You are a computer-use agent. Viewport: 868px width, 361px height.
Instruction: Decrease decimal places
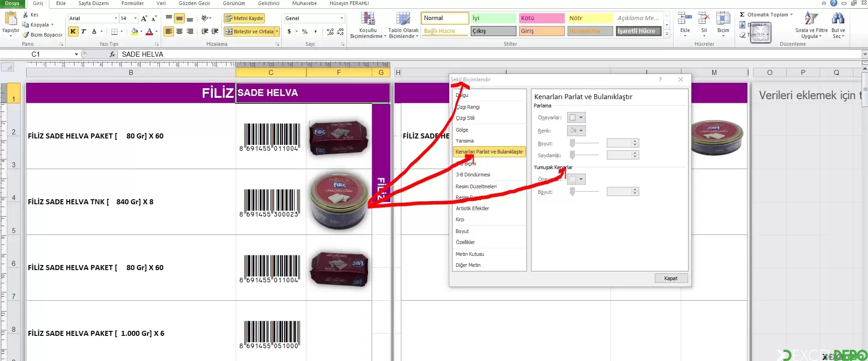340,32
